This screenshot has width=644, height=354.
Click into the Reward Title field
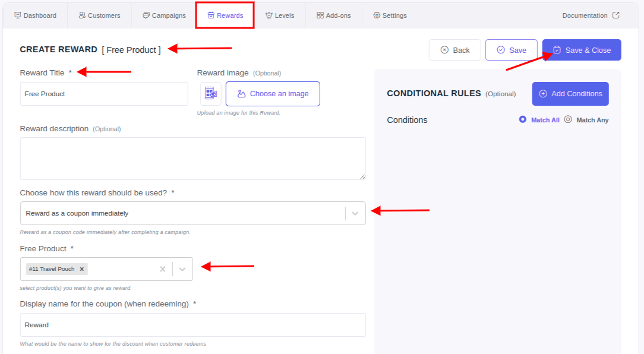[x=104, y=94]
